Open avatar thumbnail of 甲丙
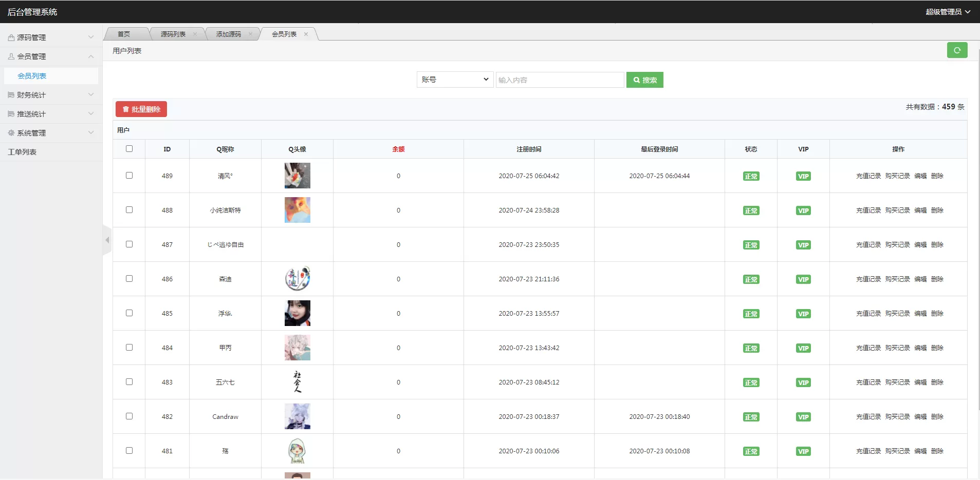980x480 pixels. [298, 348]
